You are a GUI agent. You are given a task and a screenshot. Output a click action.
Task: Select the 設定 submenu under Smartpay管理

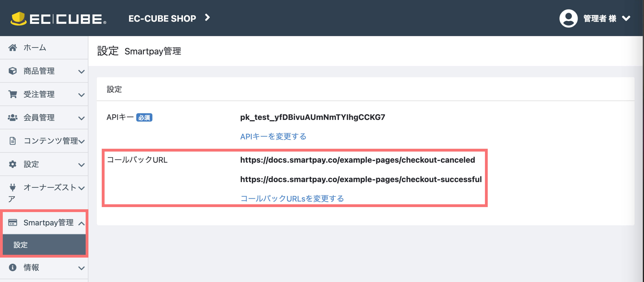click(x=21, y=245)
